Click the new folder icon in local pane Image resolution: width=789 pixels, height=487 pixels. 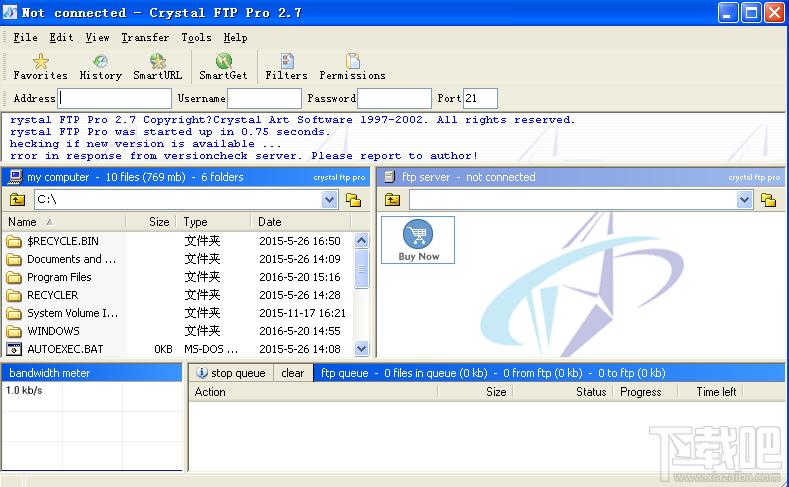[354, 200]
